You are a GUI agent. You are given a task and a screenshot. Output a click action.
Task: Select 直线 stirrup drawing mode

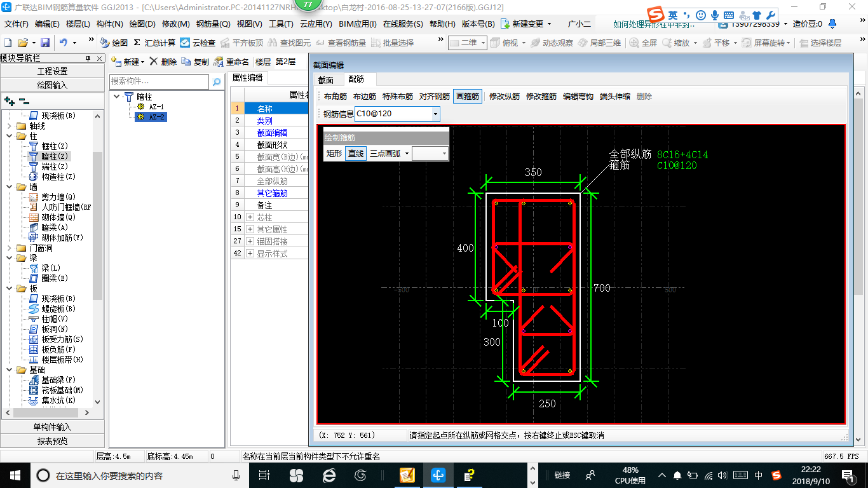point(356,153)
